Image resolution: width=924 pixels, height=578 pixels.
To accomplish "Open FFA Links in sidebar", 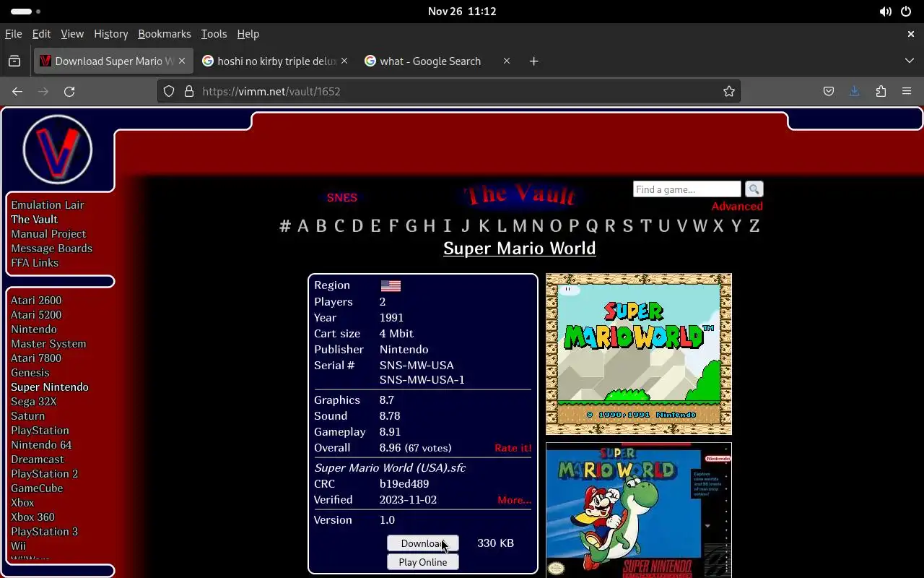I will [x=35, y=263].
